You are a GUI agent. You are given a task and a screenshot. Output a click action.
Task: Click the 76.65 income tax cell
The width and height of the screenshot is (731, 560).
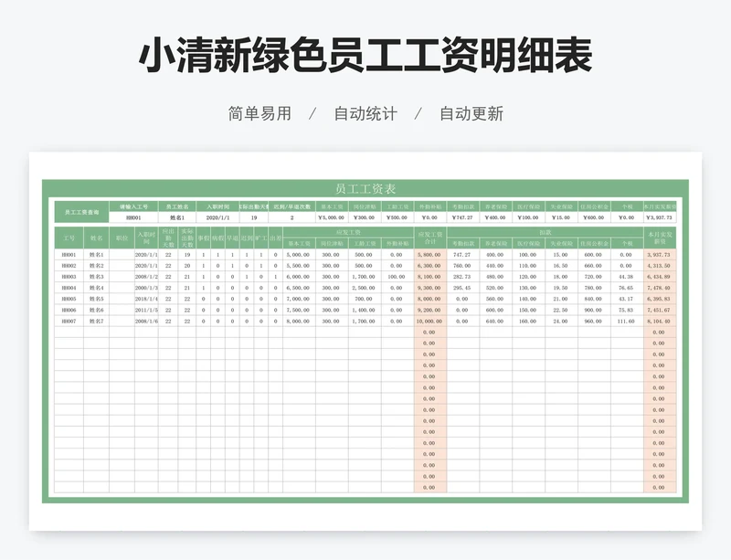[x=627, y=288]
